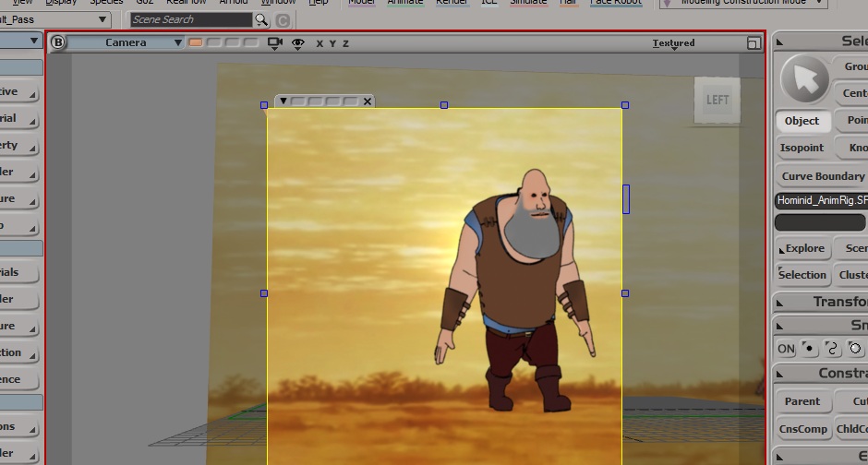Open the Textured display mode dropdown
868x465 pixels.
pos(673,43)
